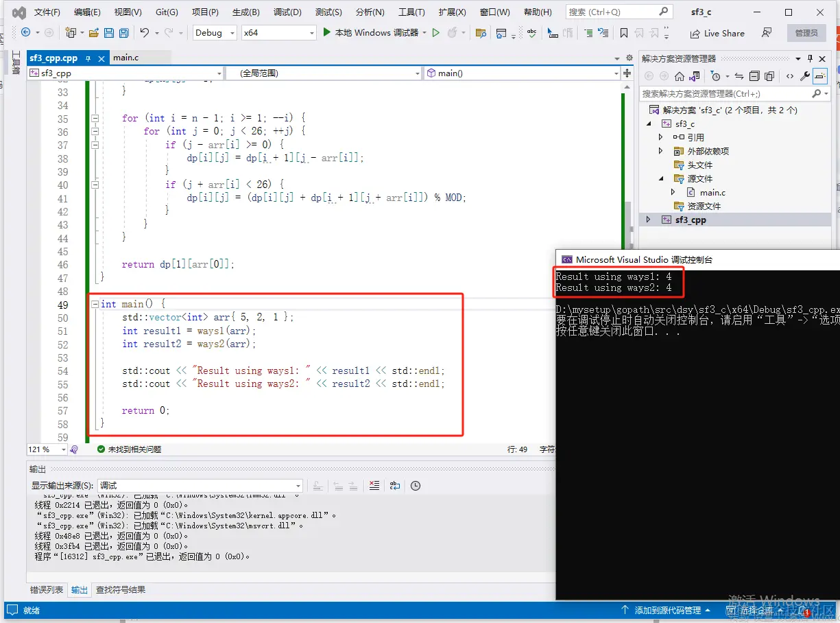Select main.c in the Solution Explorer tree

712,193
